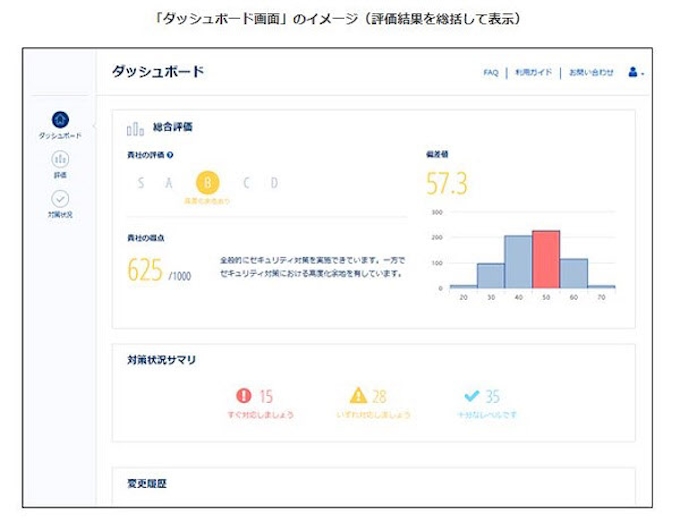The width and height of the screenshot is (680, 522).
Task: Click the bar chart icon beside 総合評価
Action: click(x=135, y=129)
